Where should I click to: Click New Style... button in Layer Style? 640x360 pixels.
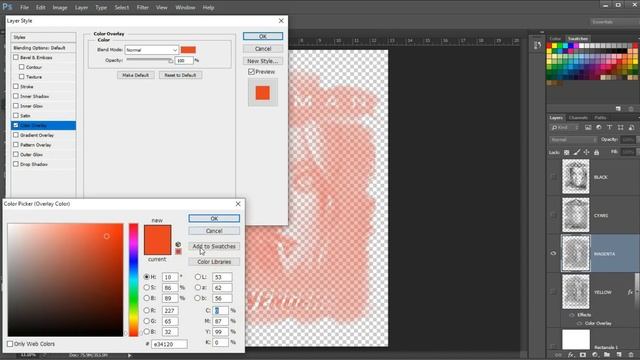[x=263, y=61]
